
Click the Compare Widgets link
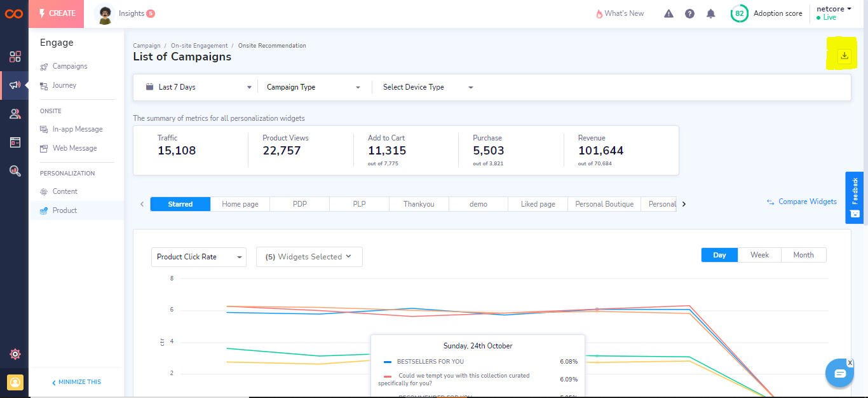click(x=802, y=202)
